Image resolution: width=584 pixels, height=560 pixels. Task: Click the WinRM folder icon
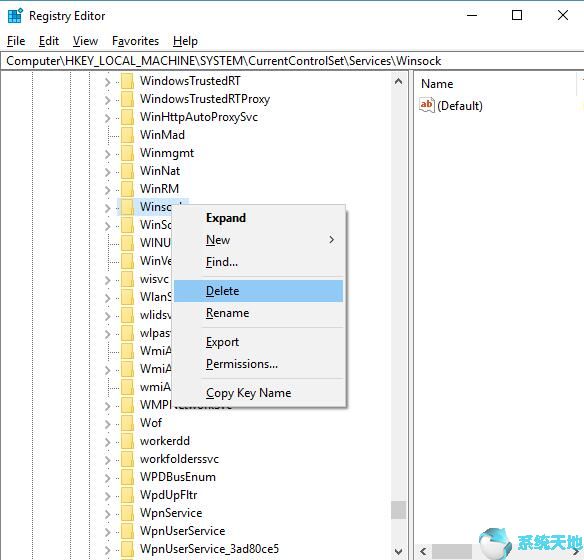coord(127,189)
